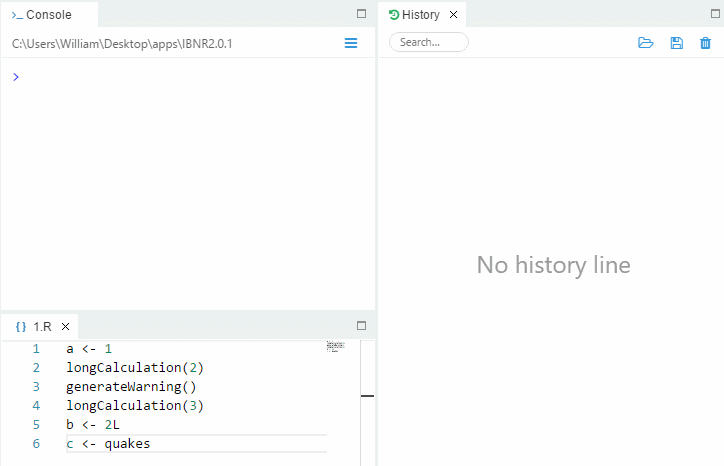Viewport: 724px width, 466px height.
Task: Select the 1.R file tab
Action: [41, 326]
